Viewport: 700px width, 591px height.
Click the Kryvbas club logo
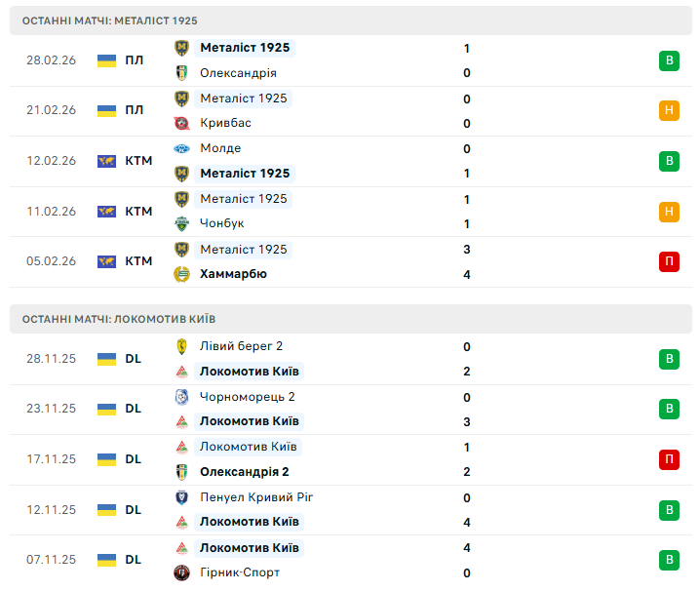coord(181,123)
